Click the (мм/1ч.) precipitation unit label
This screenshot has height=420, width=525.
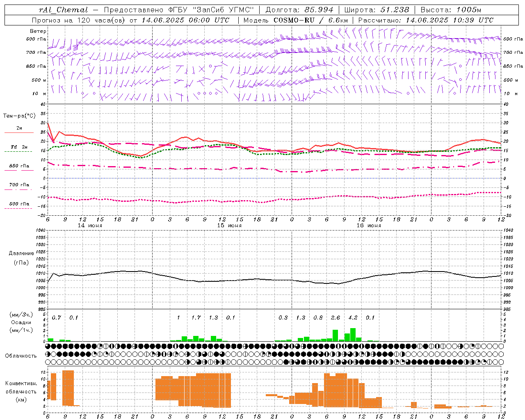[21, 330]
